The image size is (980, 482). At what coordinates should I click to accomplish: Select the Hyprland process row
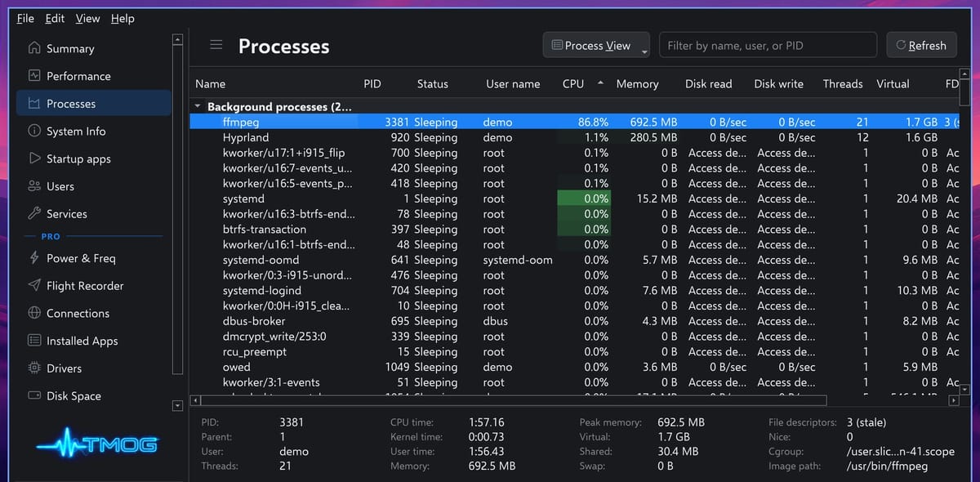tap(575, 137)
